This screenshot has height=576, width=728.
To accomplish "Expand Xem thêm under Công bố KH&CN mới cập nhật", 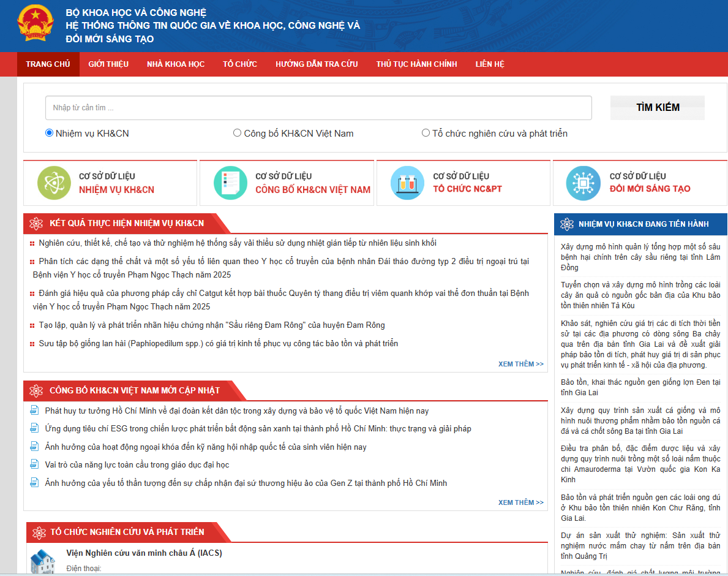I will pos(521,502).
